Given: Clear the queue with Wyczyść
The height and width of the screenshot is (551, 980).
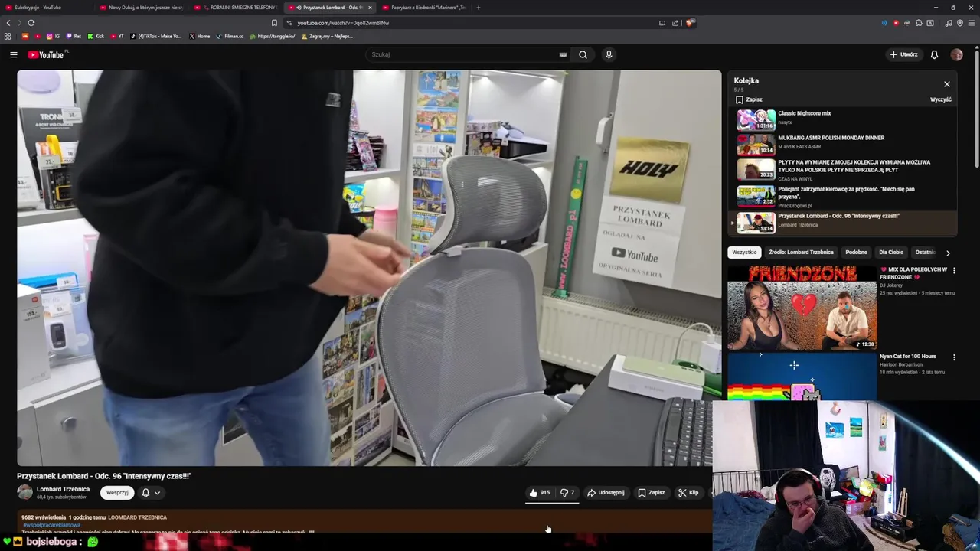Looking at the screenshot, I should click(x=941, y=99).
